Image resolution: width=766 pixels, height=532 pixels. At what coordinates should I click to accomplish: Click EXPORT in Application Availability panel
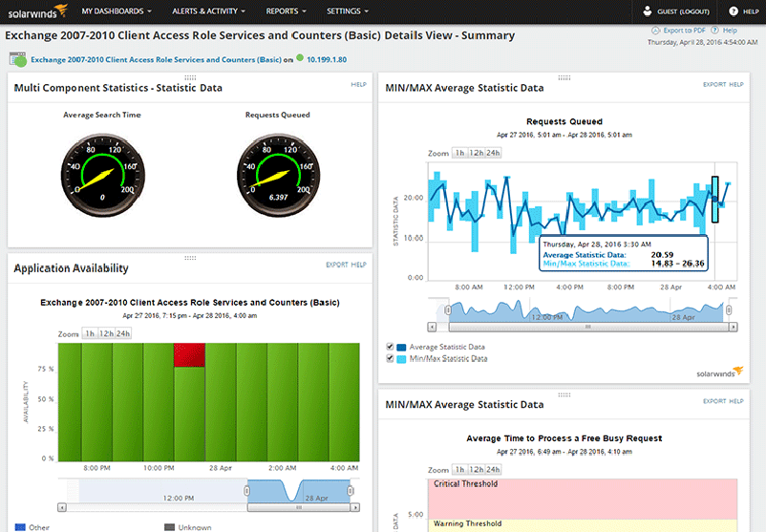tap(336, 265)
